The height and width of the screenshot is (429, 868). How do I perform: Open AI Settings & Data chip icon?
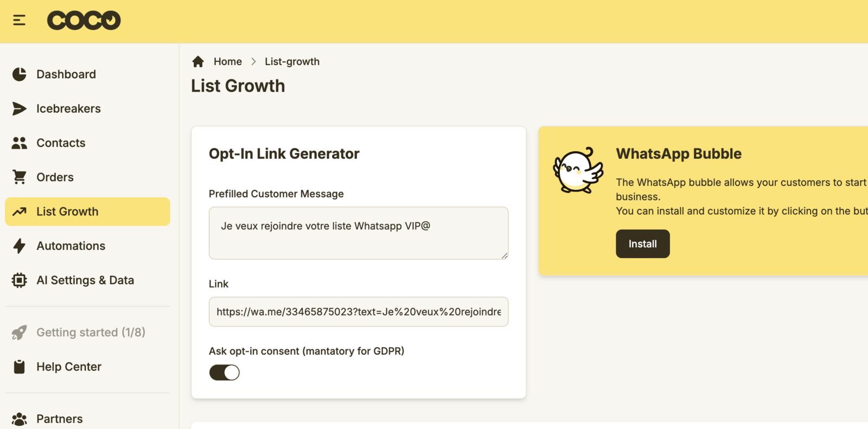point(19,280)
